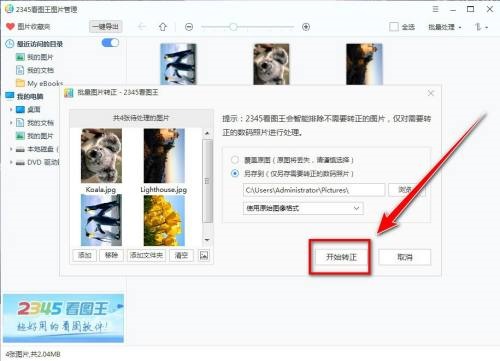Click the dialog title bar icon
The height and width of the screenshot is (361, 500).
click(69, 93)
